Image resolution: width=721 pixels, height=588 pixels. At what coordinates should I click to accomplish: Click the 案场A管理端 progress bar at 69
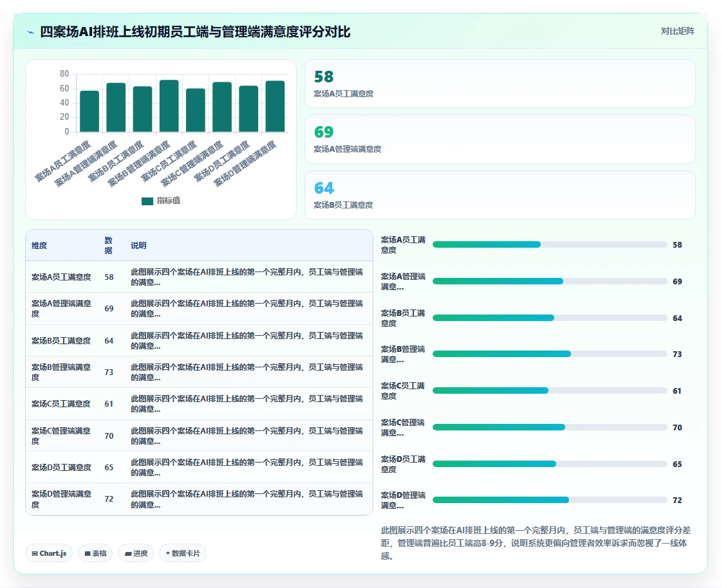click(x=550, y=281)
